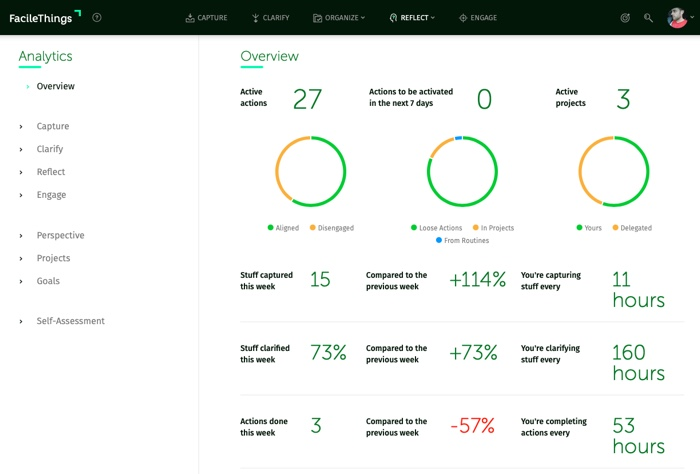Click the Clarify funnel icon
This screenshot has width=700, height=474.
255,18
